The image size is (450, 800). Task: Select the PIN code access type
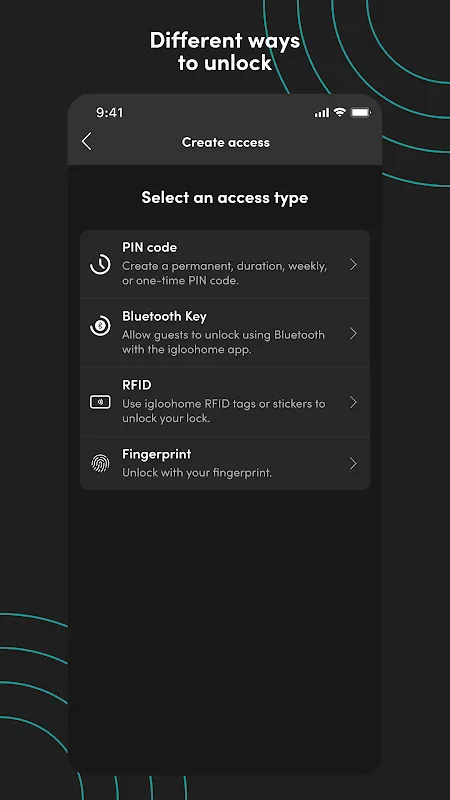click(225, 264)
